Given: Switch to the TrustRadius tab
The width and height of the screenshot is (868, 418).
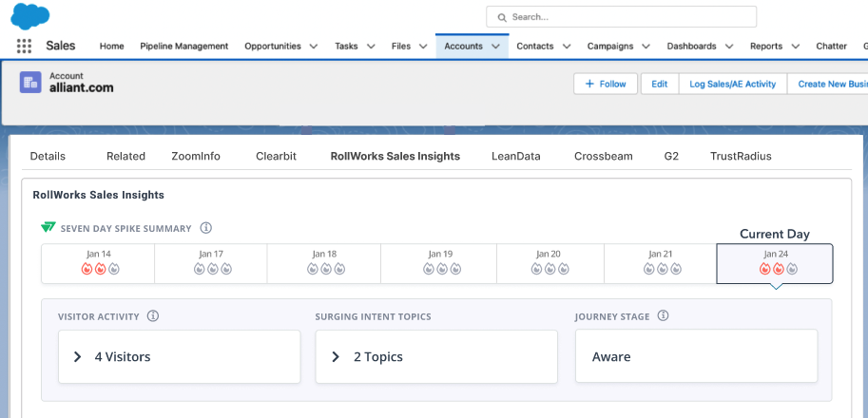Looking at the screenshot, I should 741,157.
